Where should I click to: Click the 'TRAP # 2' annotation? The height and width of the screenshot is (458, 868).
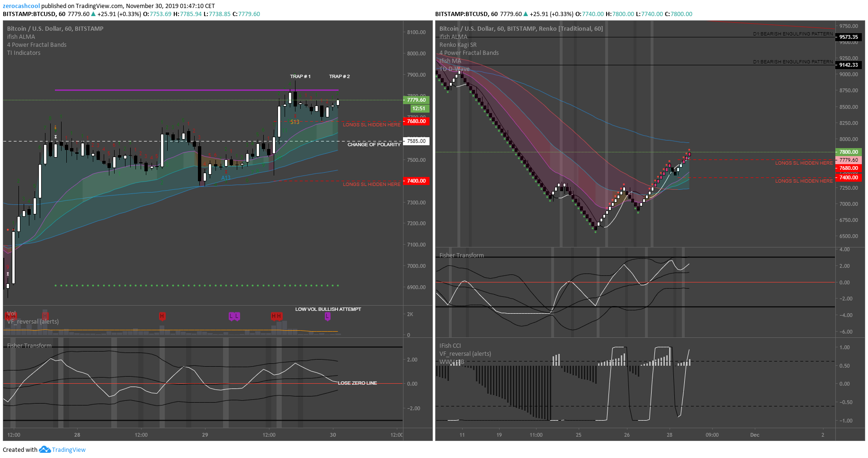click(340, 76)
